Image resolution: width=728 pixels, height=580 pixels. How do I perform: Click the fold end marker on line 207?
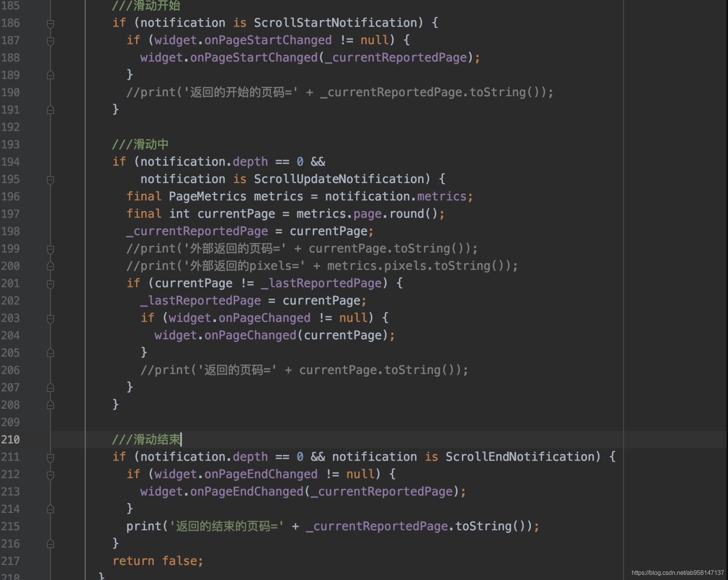(x=50, y=388)
